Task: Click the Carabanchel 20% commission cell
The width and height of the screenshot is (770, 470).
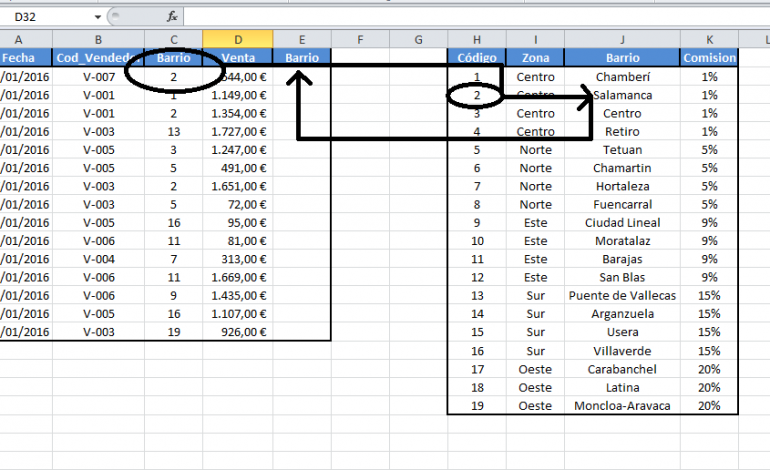Action: tap(709, 369)
